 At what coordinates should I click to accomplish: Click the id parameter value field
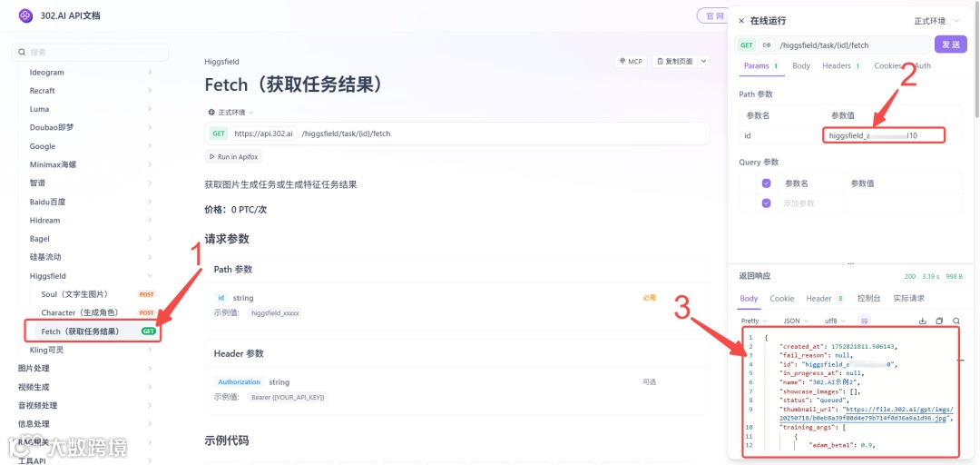click(x=884, y=135)
